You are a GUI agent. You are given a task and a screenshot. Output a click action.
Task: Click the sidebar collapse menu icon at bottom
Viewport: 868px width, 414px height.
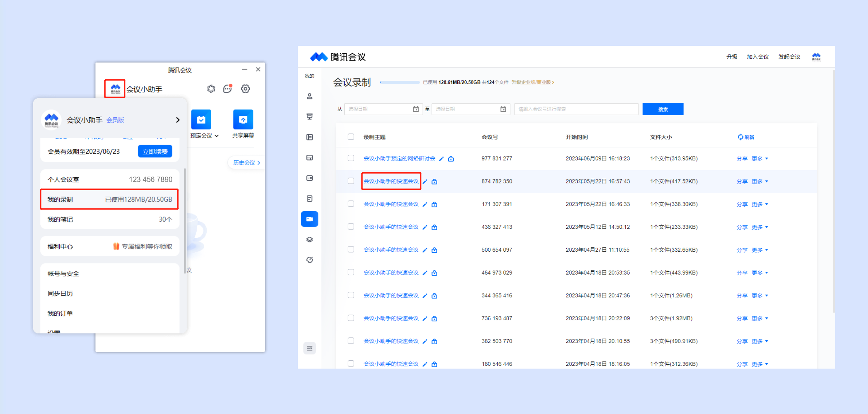point(310,348)
